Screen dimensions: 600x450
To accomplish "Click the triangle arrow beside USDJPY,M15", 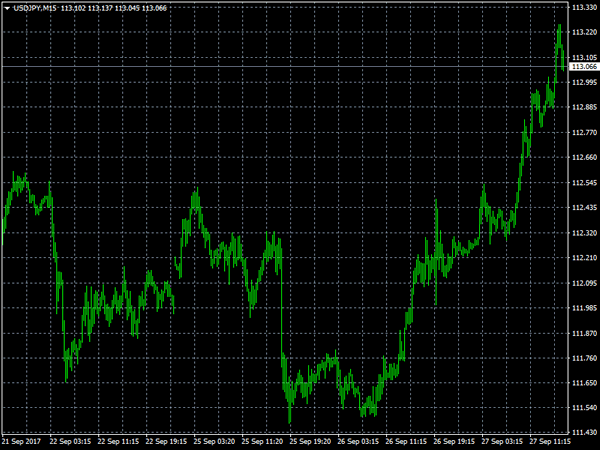I will (7, 8).
